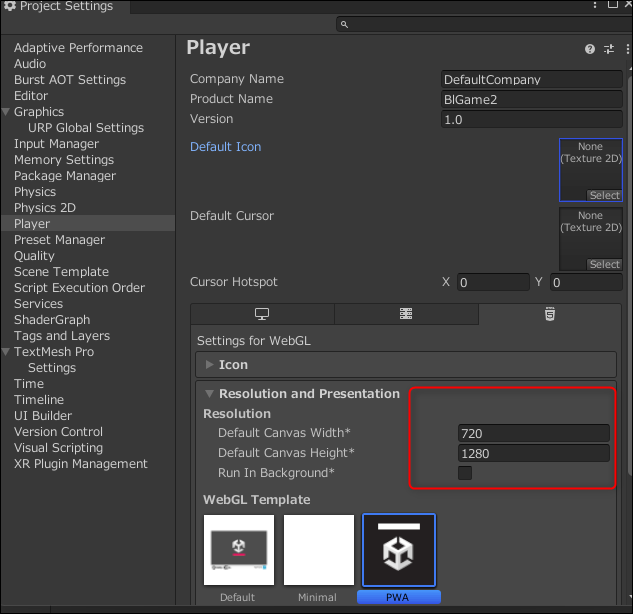Click the search magnifier icon

(x=344, y=25)
